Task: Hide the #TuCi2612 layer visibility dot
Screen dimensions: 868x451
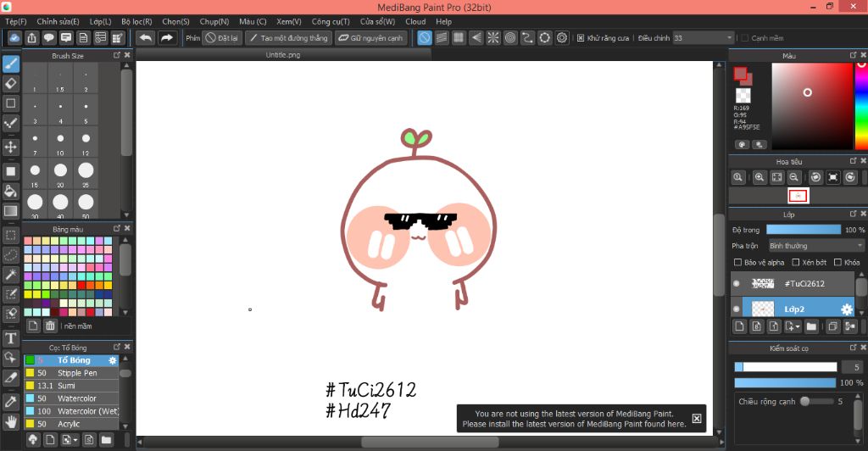Action: pyautogui.click(x=737, y=283)
